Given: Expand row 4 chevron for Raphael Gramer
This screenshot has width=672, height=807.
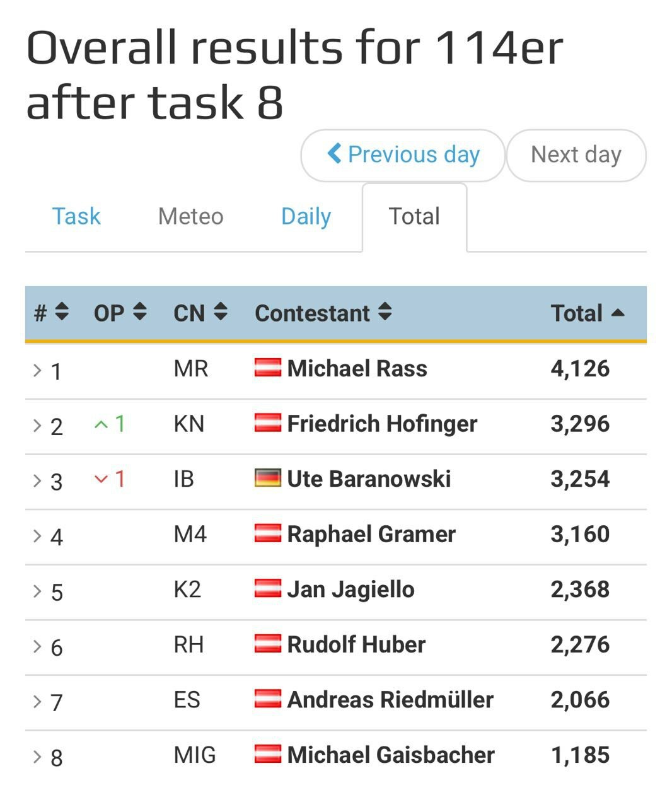Looking at the screenshot, I should point(37,536).
